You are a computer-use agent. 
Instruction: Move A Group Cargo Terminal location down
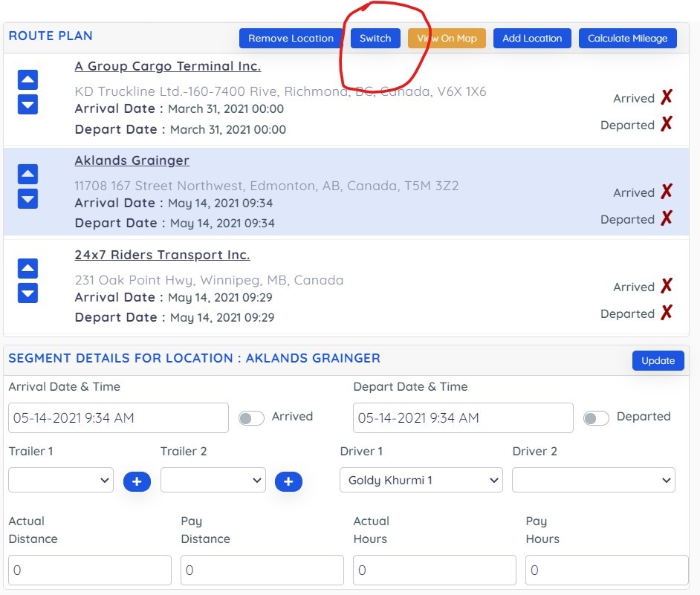pos(27,105)
